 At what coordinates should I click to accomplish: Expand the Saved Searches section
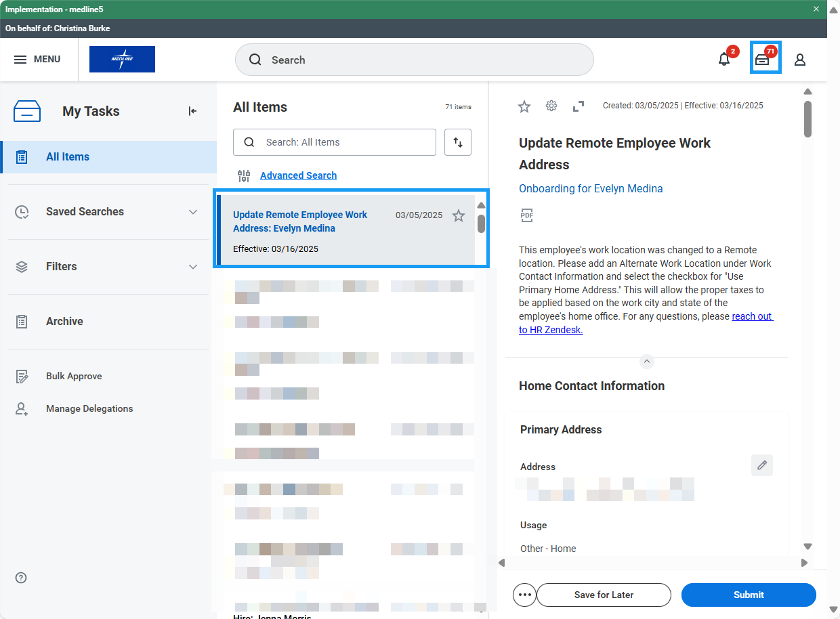(x=193, y=212)
